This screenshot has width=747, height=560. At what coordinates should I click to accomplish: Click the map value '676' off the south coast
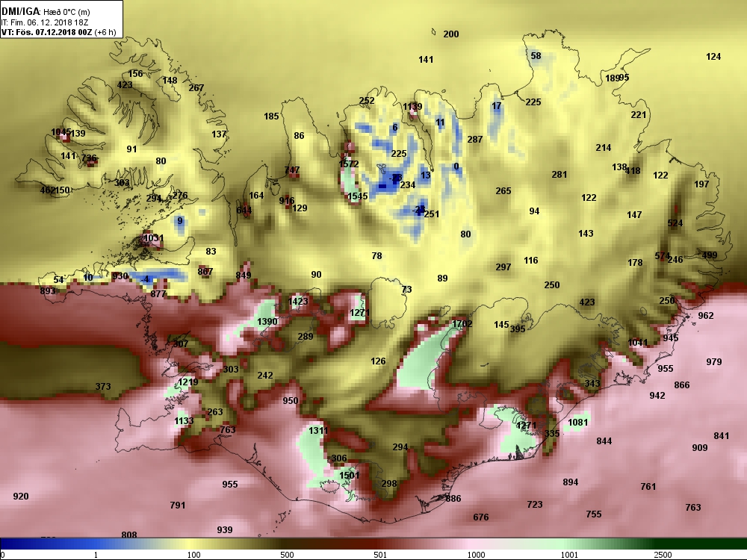coord(480,517)
